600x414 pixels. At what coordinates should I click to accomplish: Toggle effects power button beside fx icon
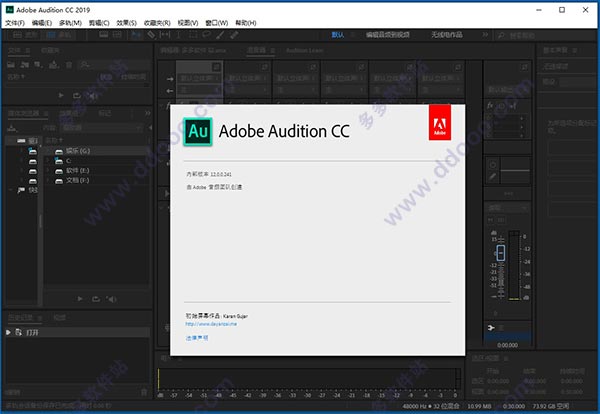pyautogui.click(x=501, y=105)
